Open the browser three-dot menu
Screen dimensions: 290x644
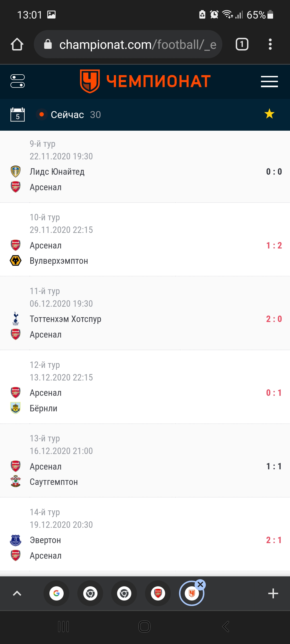point(270,44)
